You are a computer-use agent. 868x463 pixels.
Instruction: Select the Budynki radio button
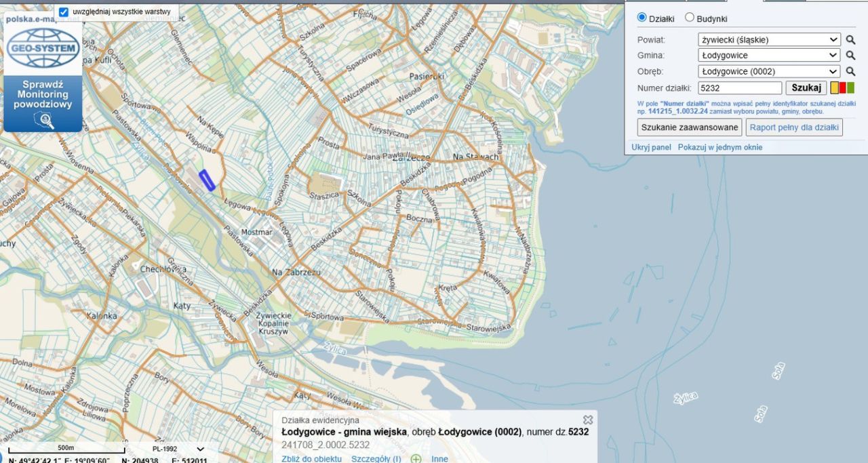(690, 18)
